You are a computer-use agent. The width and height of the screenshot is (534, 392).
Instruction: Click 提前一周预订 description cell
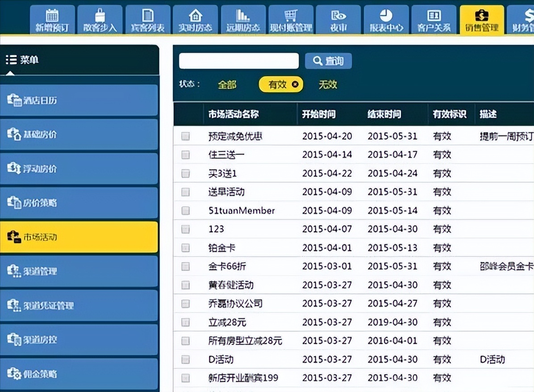click(x=506, y=136)
